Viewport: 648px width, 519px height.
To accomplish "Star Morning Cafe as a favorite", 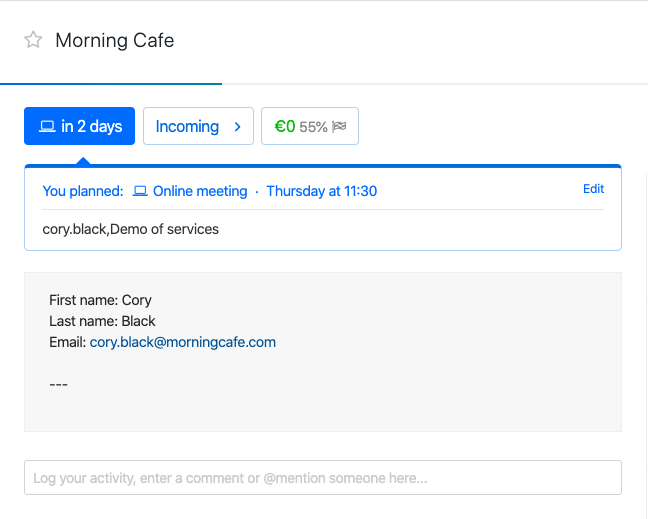I will pos(33,40).
